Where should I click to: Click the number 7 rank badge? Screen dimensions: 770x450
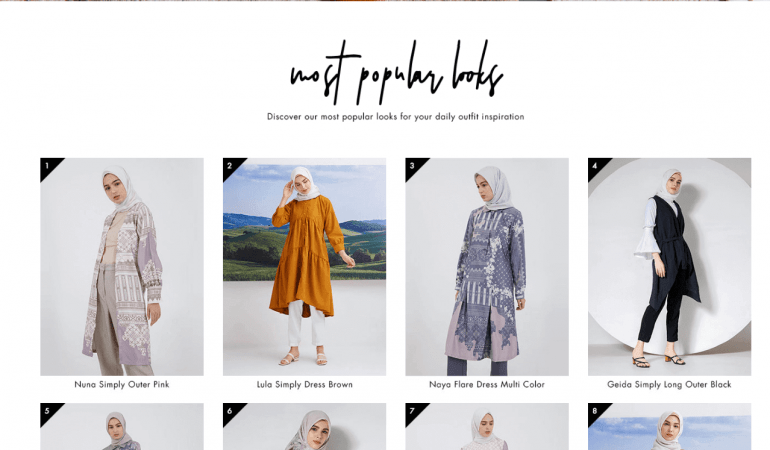[413, 411]
